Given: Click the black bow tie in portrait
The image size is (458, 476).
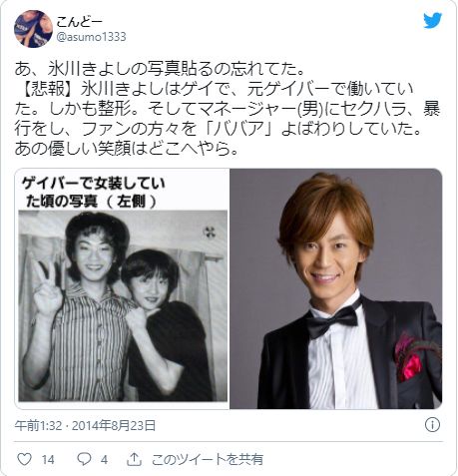Looking at the screenshot, I should point(332,320).
